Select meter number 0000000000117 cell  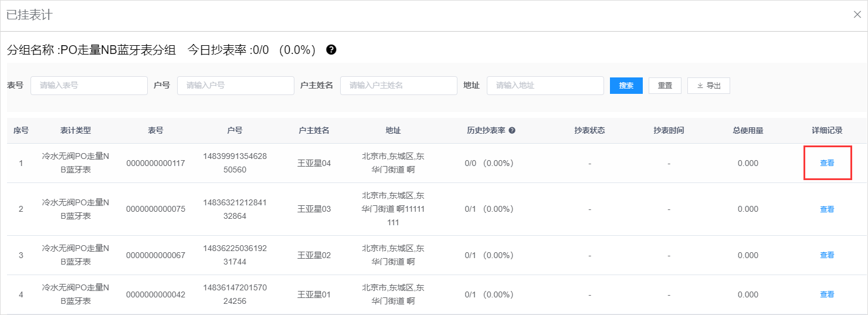tap(155, 163)
